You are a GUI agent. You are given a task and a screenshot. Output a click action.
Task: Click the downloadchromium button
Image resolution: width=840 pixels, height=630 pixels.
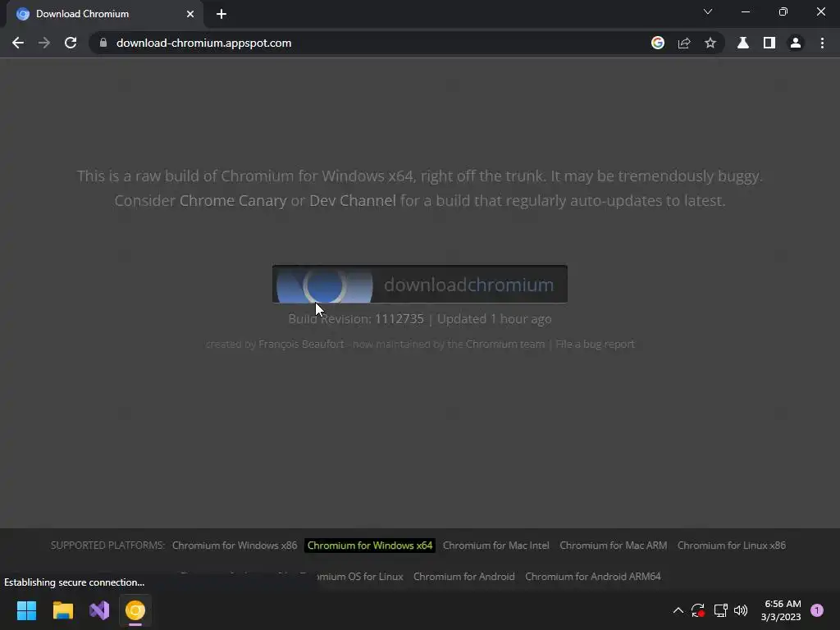click(x=420, y=284)
